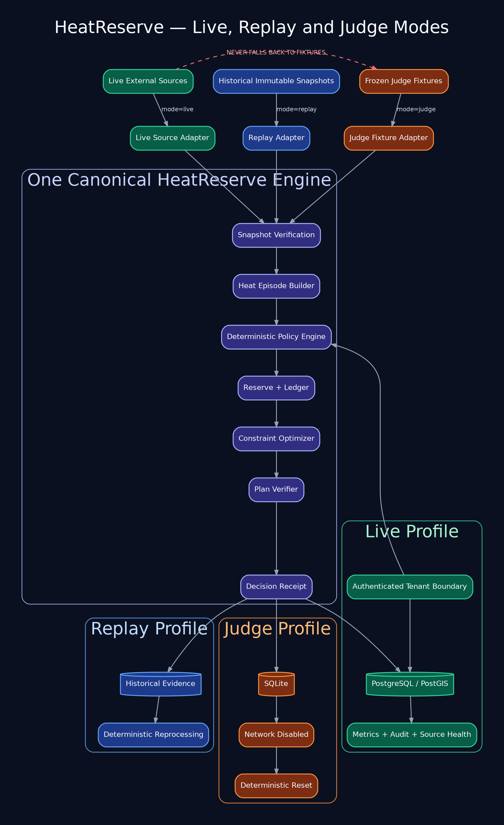Click the Live Source Adapter box
Screen dimensions: 504x825
172,138
